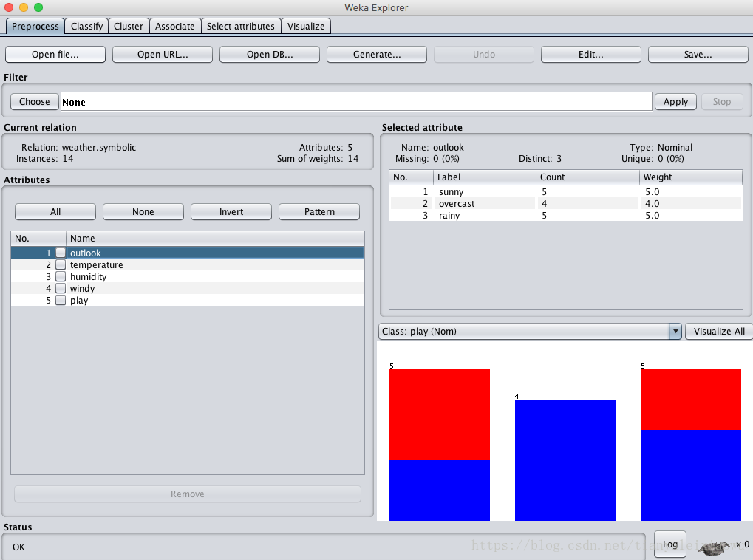Image resolution: width=753 pixels, height=560 pixels.
Task: Select the windy attribute row
Action: pyautogui.click(x=187, y=288)
